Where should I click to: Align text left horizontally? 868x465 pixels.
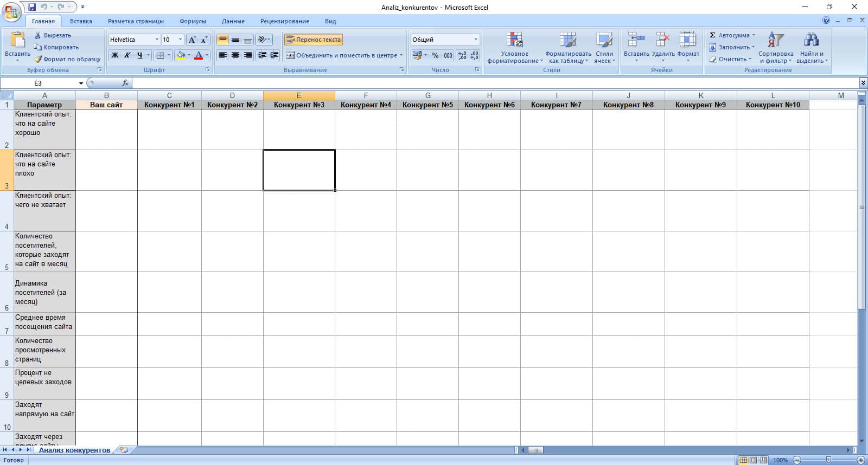click(x=222, y=55)
